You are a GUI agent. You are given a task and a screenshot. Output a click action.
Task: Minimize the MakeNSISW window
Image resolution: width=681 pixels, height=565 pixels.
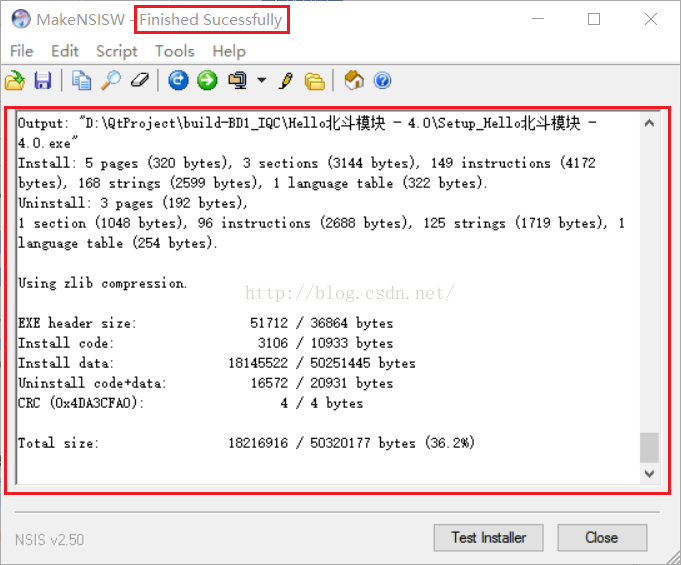click(x=538, y=19)
